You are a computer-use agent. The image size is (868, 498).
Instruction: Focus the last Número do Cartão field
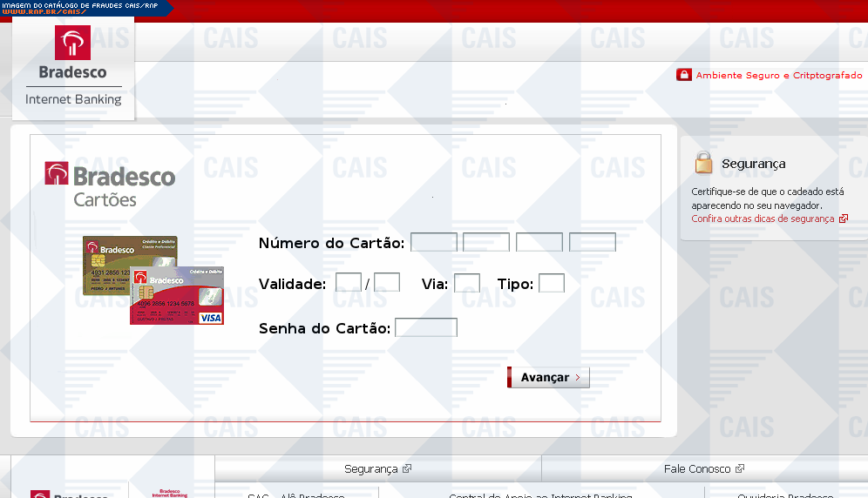593,243
